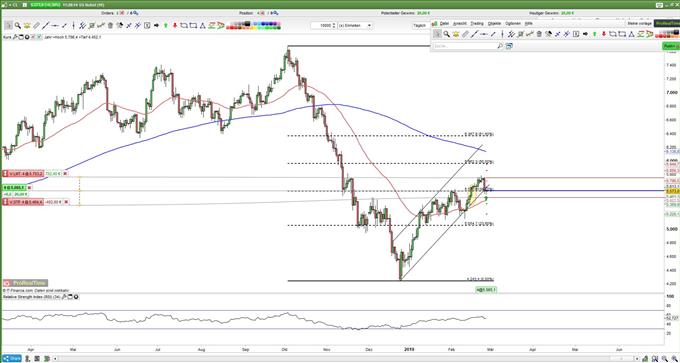The image size is (680, 363).
Task: Pick the blue color swatch in palette
Action: [x=263, y=23]
